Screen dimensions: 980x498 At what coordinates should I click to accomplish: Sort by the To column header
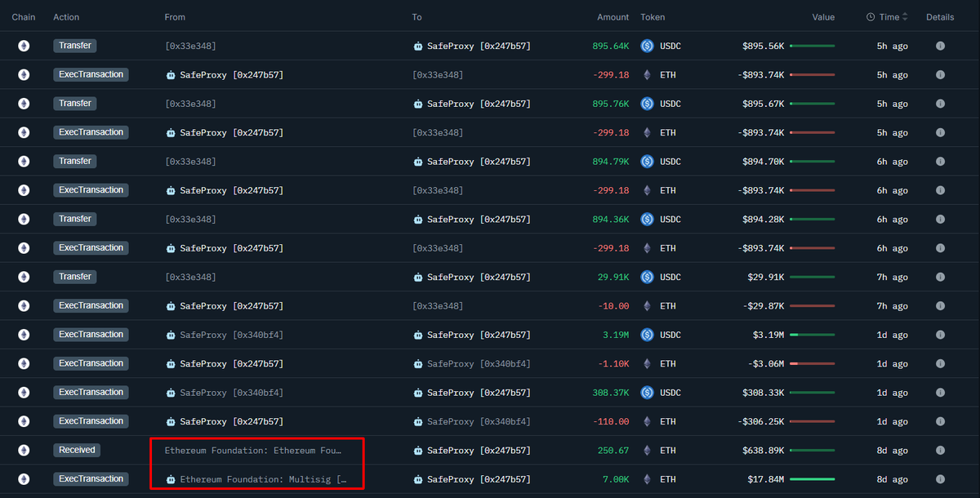click(x=417, y=17)
